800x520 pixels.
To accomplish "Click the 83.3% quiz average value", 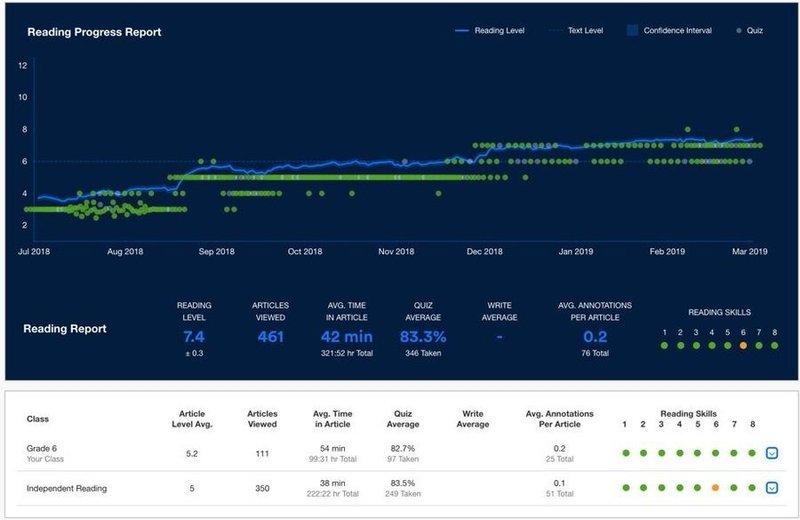I will coord(423,337).
